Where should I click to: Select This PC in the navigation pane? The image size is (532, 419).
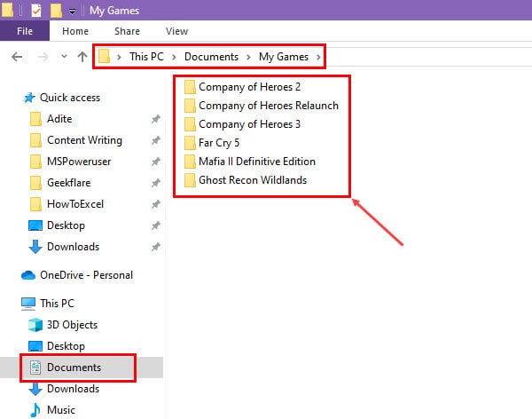57,304
